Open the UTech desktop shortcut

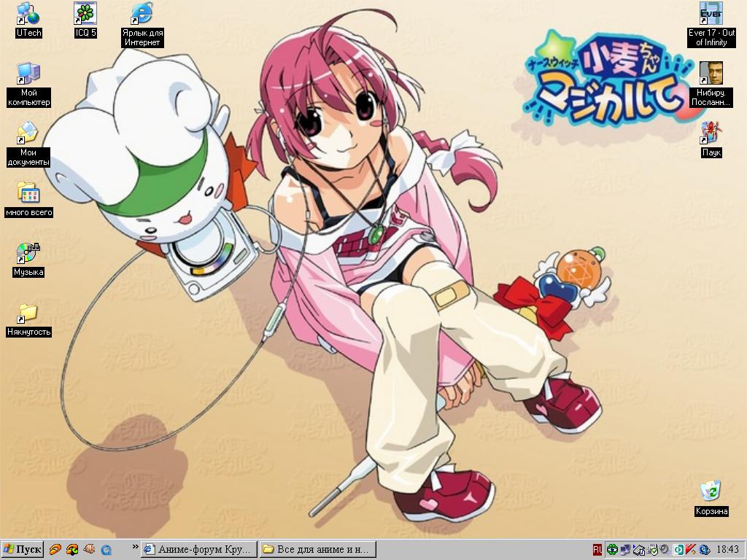coord(28,20)
